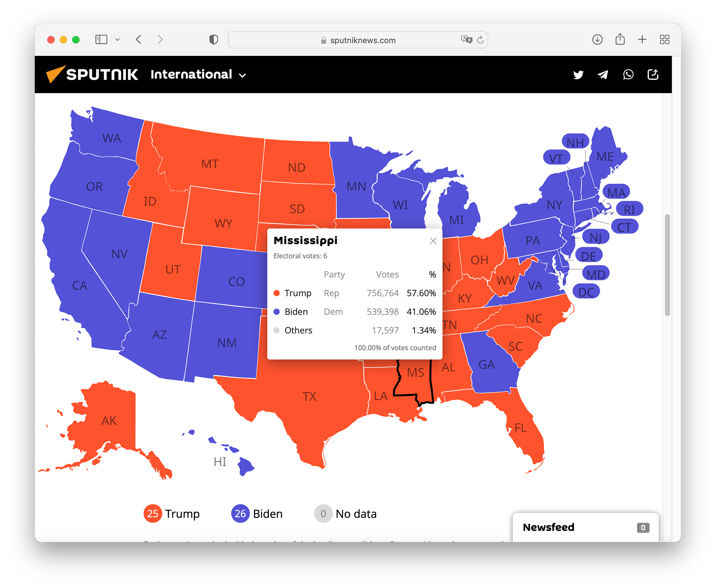Click the privacy shield icon
The width and height of the screenshot is (716, 588).
pyautogui.click(x=214, y=39)
